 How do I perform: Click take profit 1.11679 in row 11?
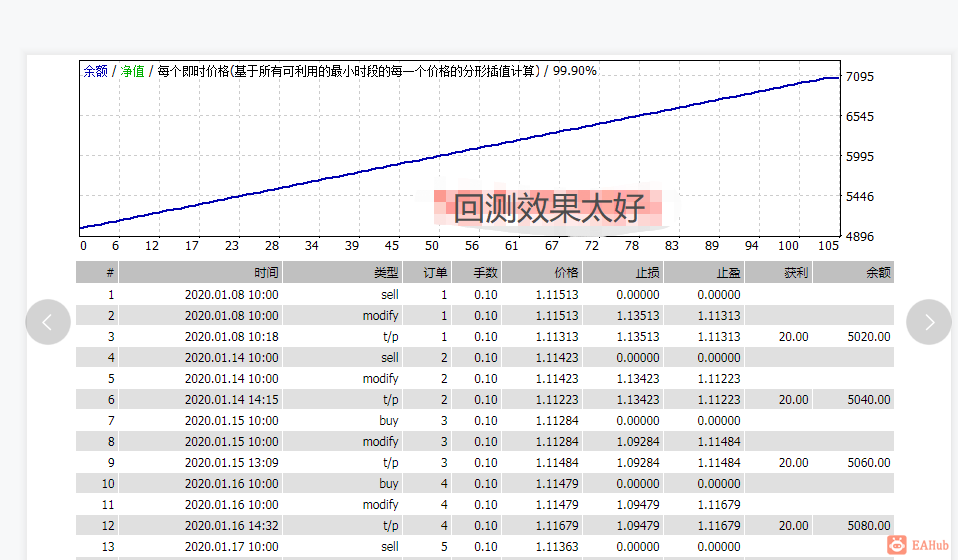point(718,504)
